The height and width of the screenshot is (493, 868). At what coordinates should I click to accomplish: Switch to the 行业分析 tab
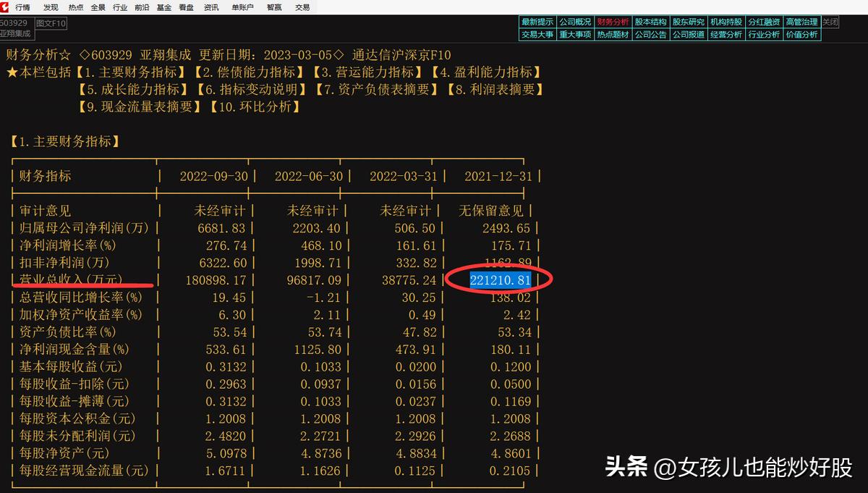[764, 34]
